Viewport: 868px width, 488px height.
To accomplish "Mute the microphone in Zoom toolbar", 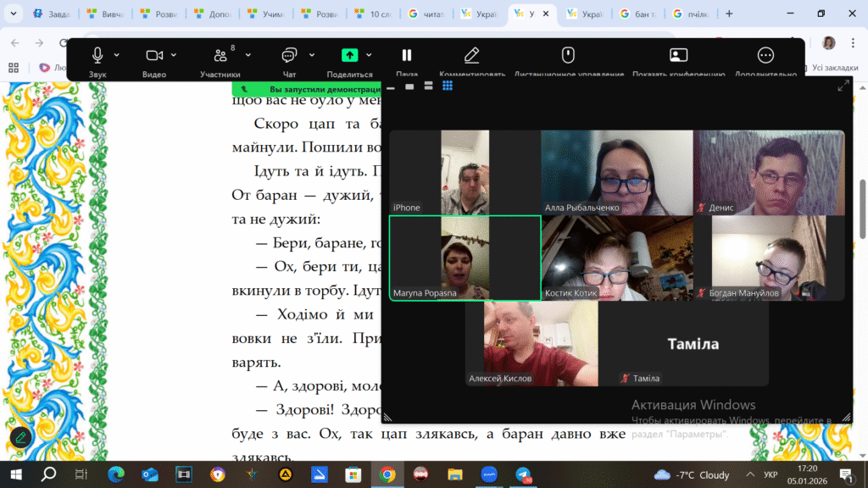I will coord(97,55).
